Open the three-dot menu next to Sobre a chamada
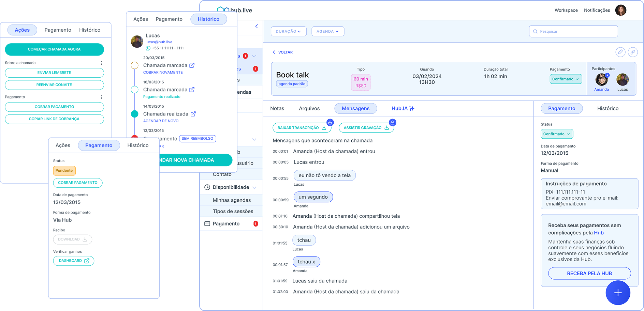This screenshot has width=644, height=311. tap(101, 62)
